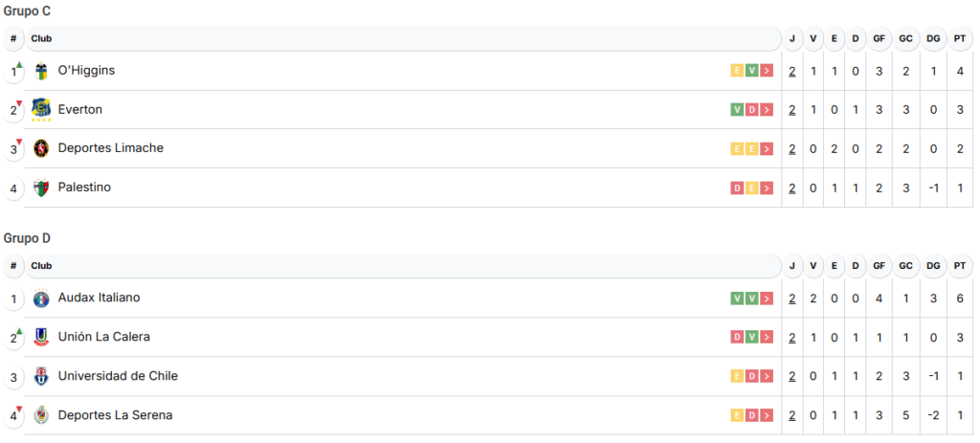The width and height of the screenshot is (980, 443).
Task: Expand the red arrow in Palestino row
Action: [x=767, y=188]
